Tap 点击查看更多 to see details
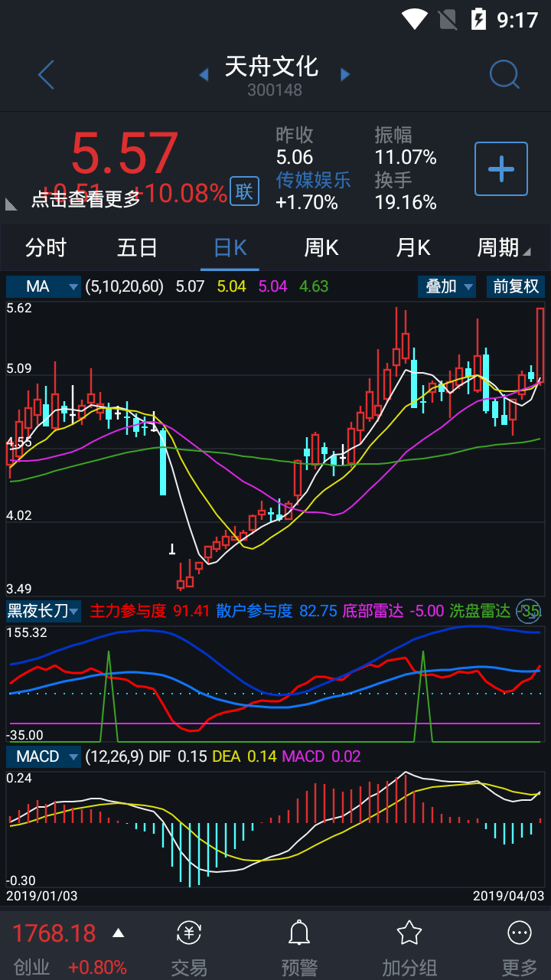The height and width of the screenshot is (980, 551). pos(86,199)
